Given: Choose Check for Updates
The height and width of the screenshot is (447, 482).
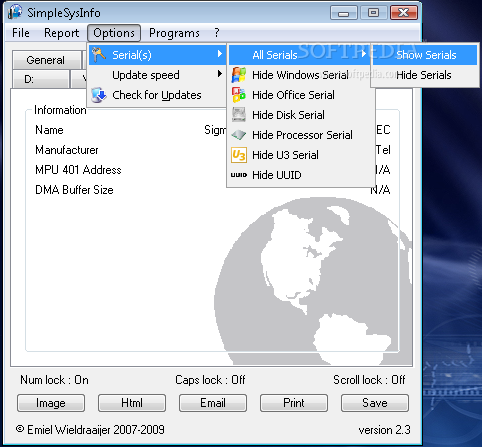Looking at the screenshot, I should [x=157, y=95].
